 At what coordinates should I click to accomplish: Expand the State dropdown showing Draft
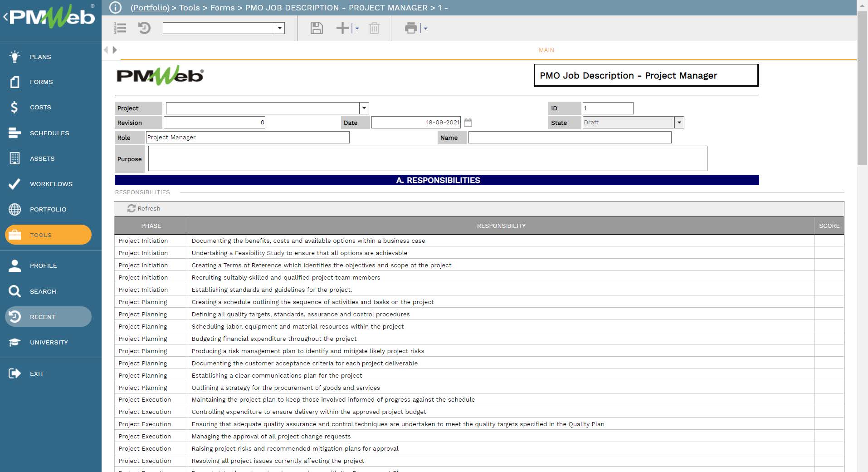click(x=679, y=123)
